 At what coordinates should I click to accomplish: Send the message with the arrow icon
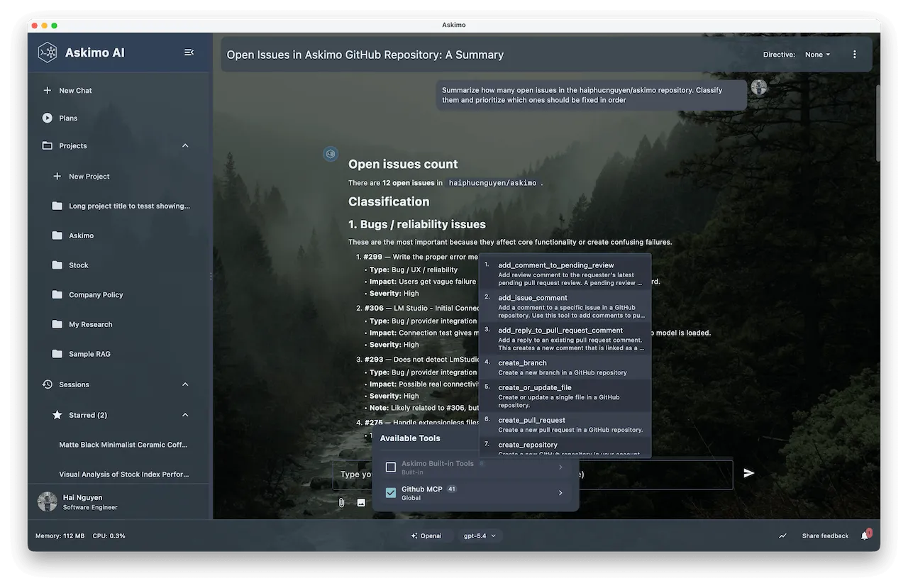point(748,473)
